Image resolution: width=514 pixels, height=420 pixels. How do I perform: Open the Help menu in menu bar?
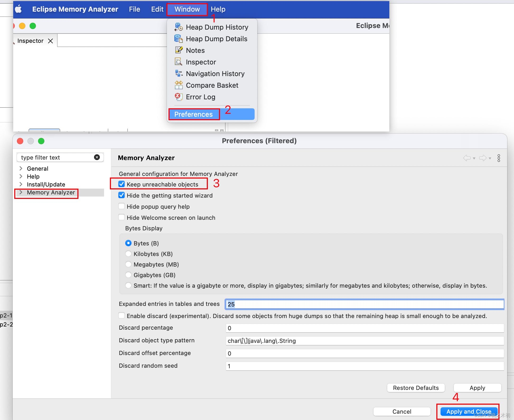pyautogui.click(x=218, y=9)
